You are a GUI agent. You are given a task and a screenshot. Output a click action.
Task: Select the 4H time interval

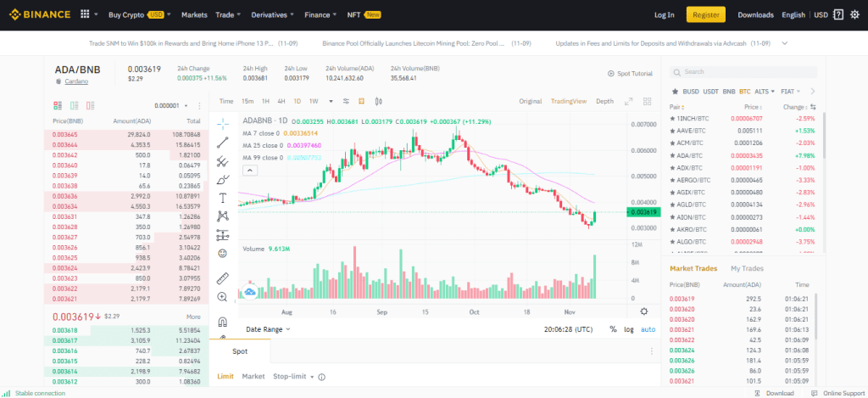[x=281, y=102]
